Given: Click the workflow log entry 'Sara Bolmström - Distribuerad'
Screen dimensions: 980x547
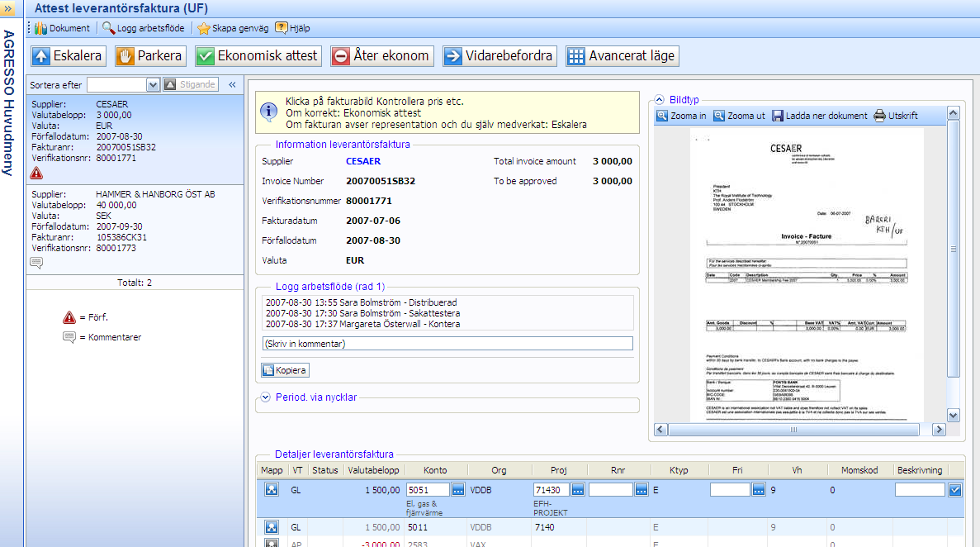Looking at the screenshot, I should [362, 302].
